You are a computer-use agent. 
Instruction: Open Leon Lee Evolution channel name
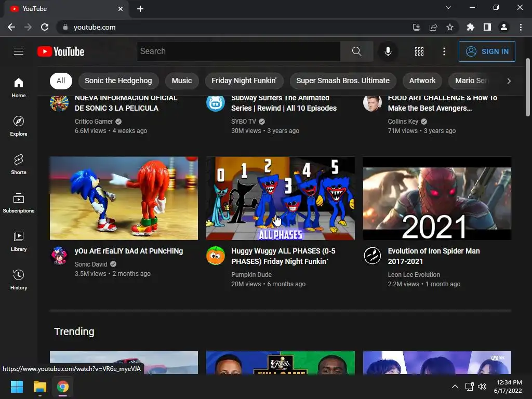click(x=414, y=275)
